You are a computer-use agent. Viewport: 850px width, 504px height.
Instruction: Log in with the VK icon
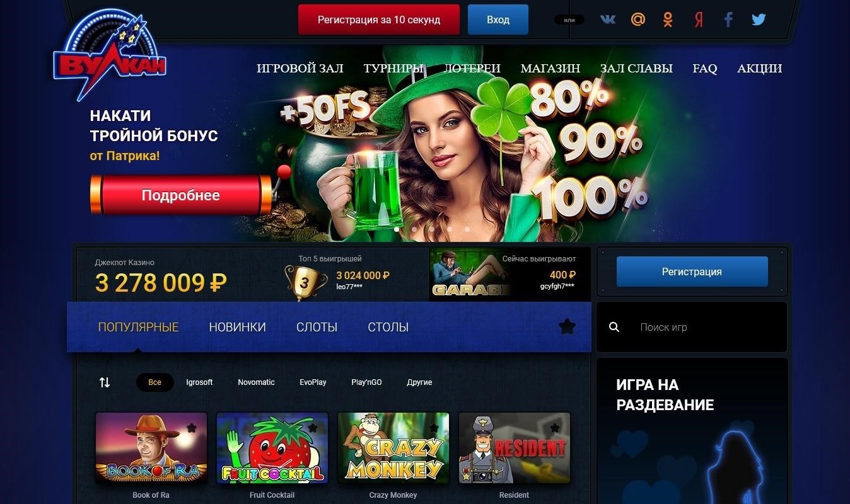click(608, 20)
